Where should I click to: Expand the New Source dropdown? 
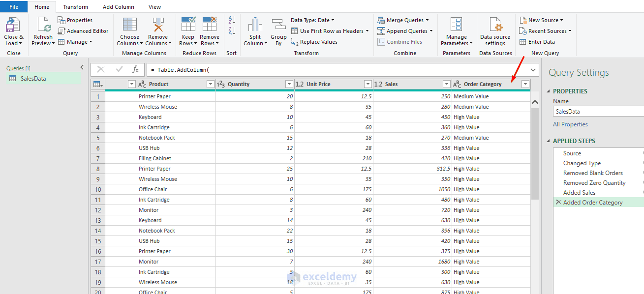point(561,20)
